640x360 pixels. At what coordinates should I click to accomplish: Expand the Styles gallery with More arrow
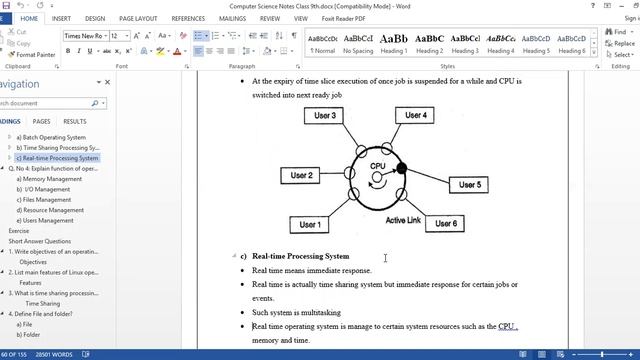tap(594, 53)
